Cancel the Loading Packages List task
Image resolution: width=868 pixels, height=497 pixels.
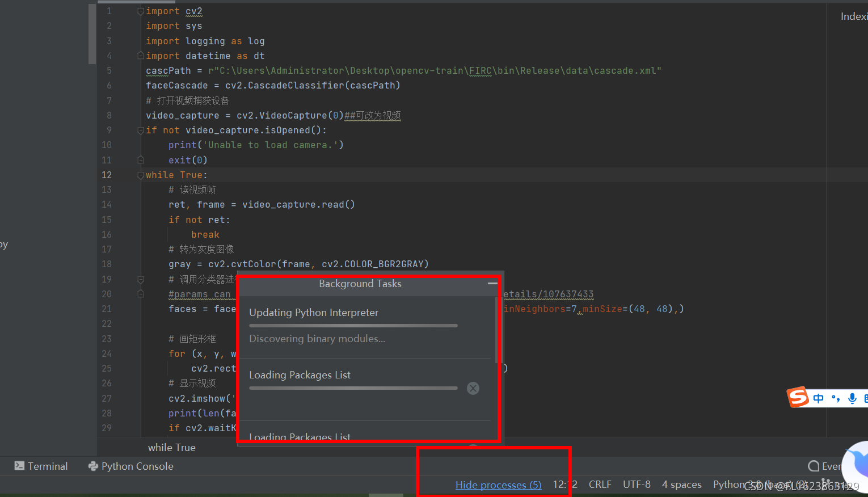473,388
